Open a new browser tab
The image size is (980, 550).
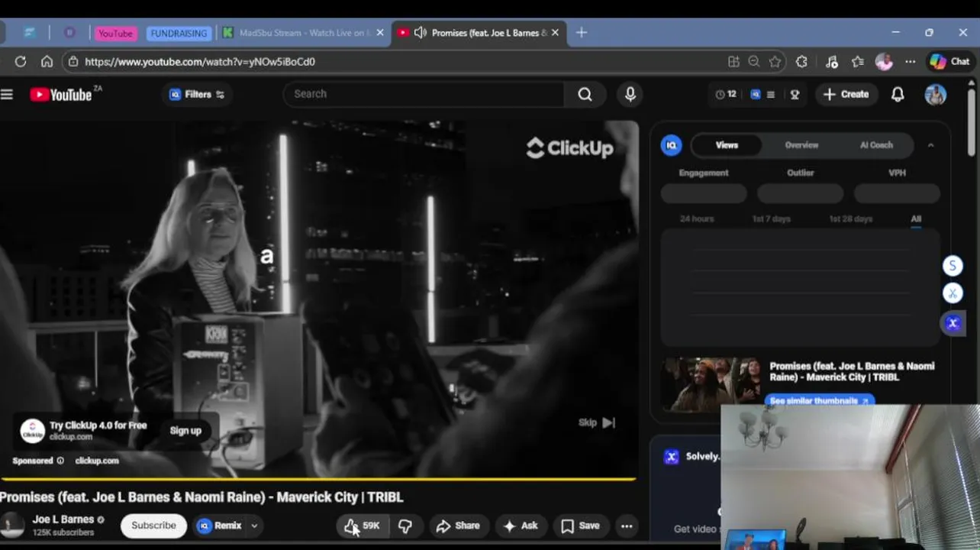click(x=582, y=33)
